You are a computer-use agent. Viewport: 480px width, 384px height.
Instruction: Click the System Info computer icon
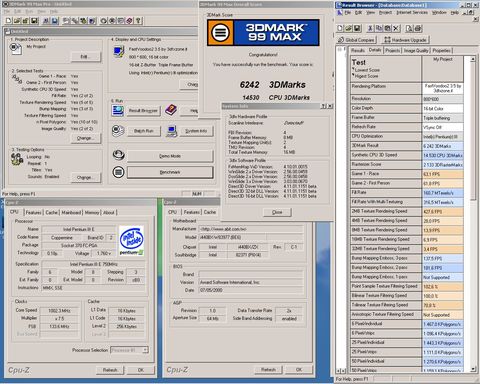coord(172,131)
